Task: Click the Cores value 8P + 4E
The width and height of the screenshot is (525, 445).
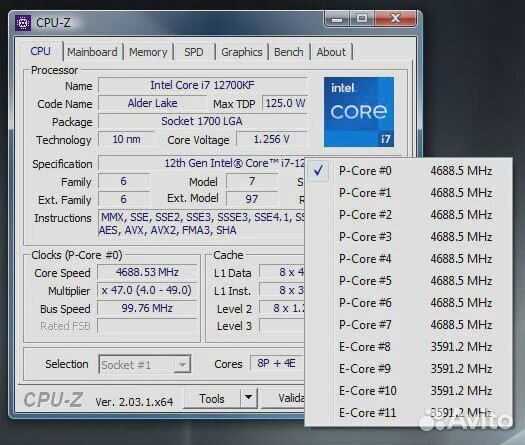Action: 277,364
